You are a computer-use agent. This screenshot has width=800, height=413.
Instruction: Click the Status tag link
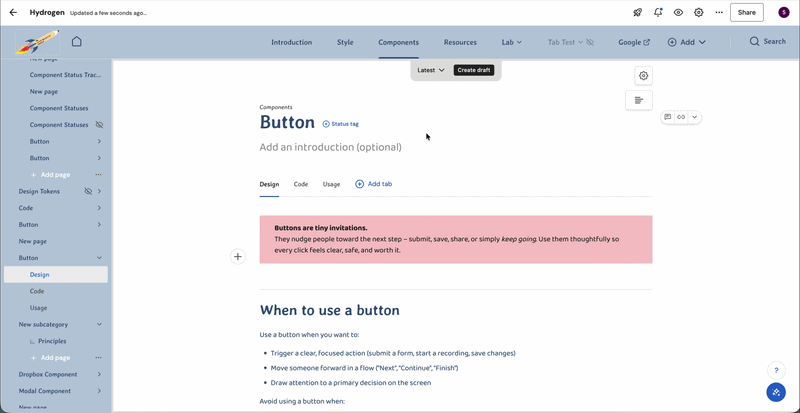(x=341, y=124)
